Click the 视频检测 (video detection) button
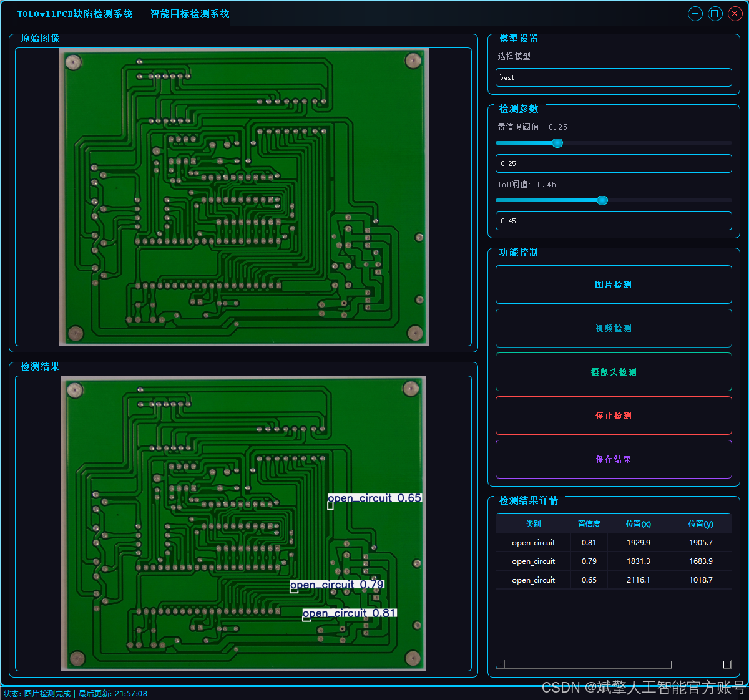The width and height of the screenshot is (749, 700). 614,328
